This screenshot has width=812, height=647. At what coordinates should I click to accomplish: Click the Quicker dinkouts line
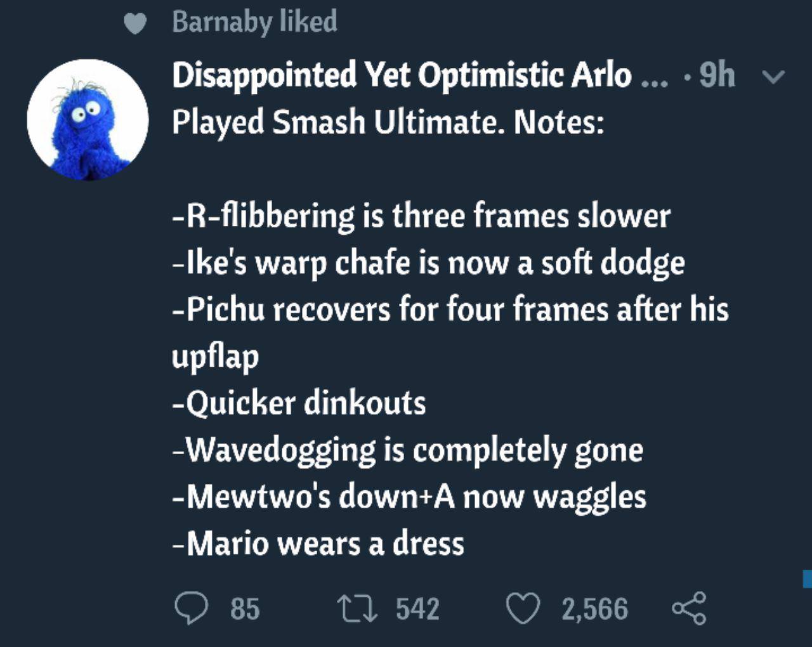[299, 403]
